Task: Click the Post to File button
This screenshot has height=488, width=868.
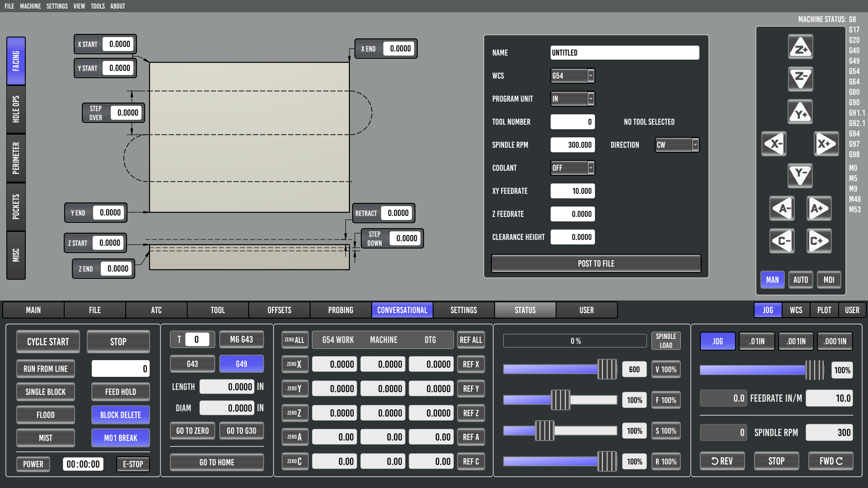Action: pyautogui.click(x=596, y=263)
